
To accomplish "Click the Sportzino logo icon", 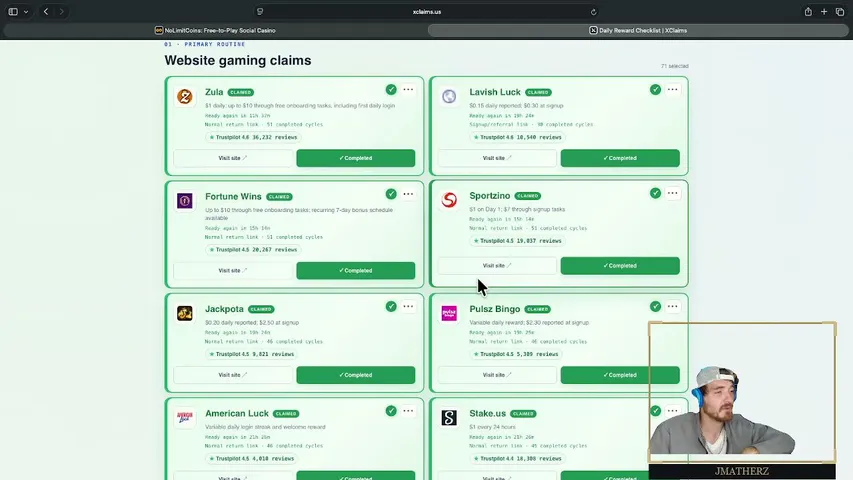I will click(x=449, y=200).
